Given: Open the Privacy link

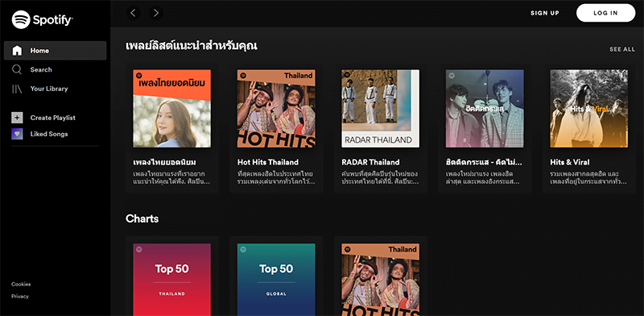Looking at the screenshot, I should pos(20,297).
